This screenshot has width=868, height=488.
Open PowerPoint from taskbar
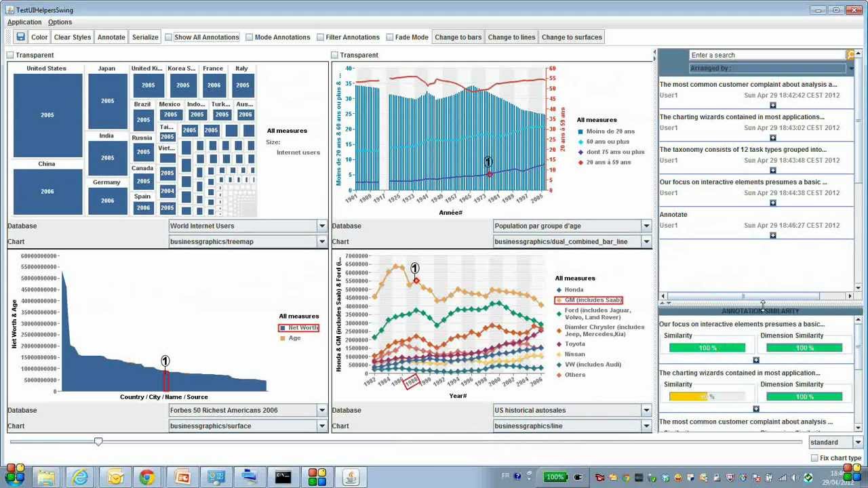[x=182, y=477]
